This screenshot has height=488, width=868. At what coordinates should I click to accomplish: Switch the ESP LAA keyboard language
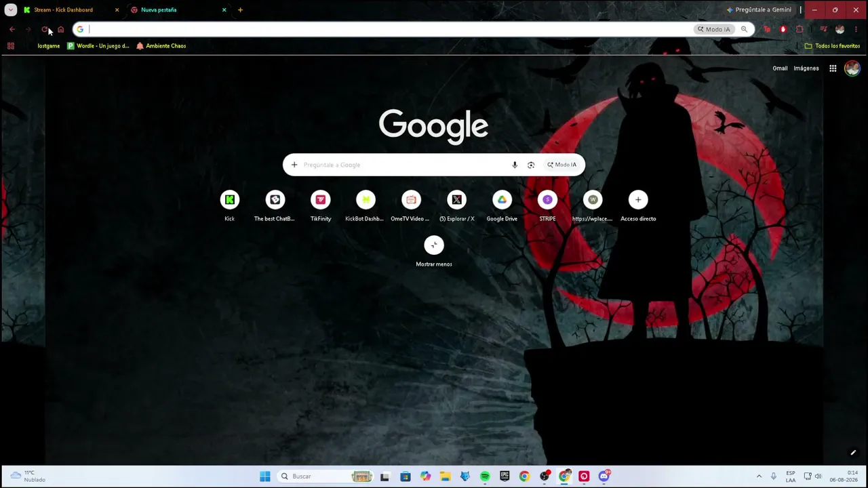[x=791, y=476]
